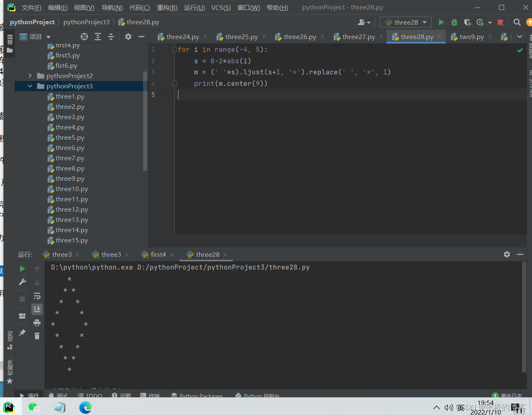Open the user account icon menu

[x=364, y=22]
